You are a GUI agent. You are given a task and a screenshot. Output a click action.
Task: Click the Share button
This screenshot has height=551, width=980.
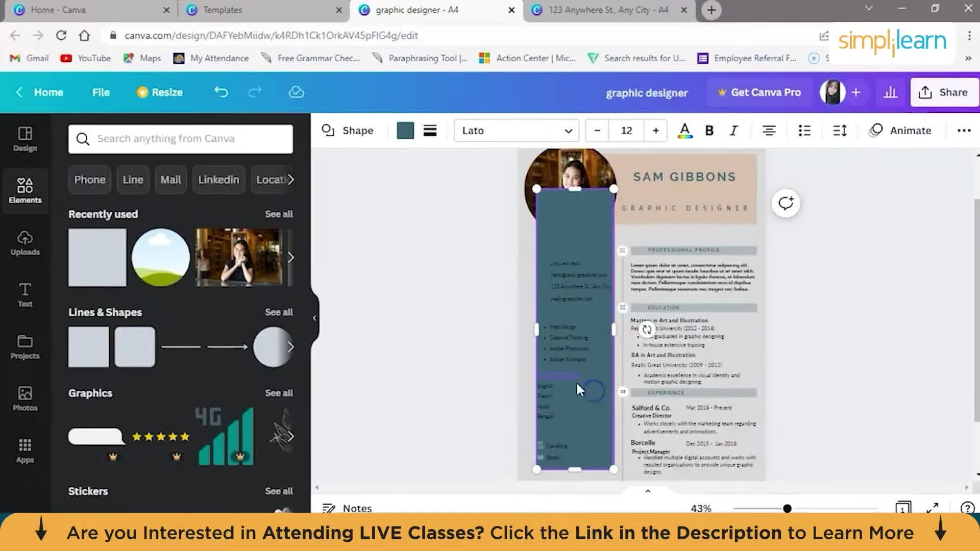click(x=944, y=92)
